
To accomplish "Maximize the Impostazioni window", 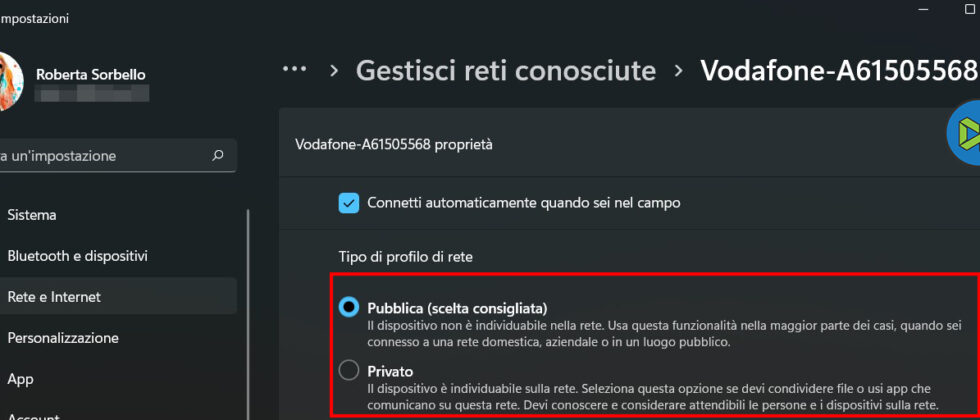I will point(970,9).
